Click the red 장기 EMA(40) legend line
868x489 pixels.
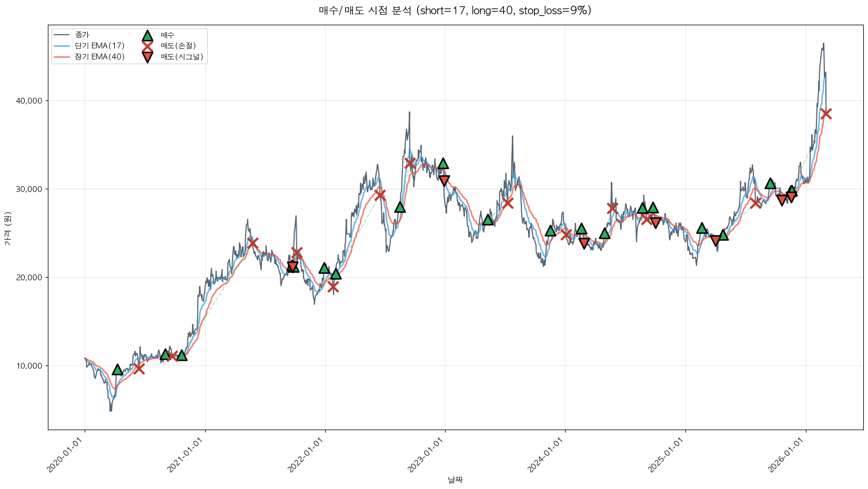point(62,57)
